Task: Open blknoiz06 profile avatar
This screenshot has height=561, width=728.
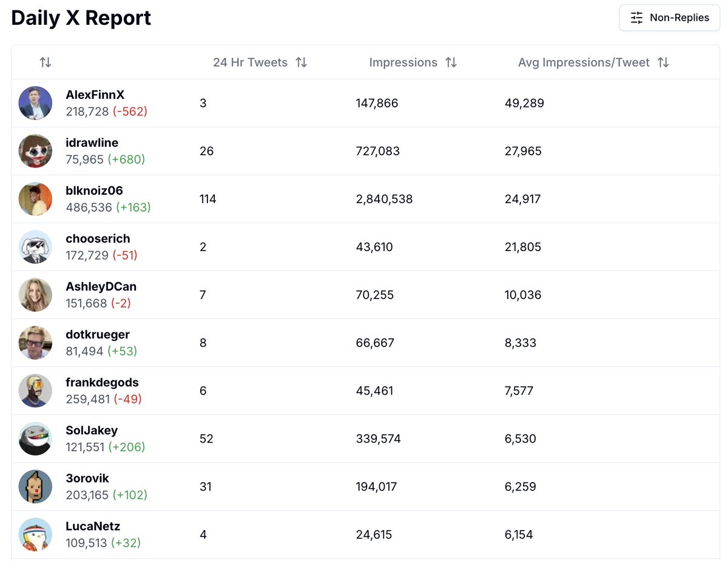Action: [35, 199]
